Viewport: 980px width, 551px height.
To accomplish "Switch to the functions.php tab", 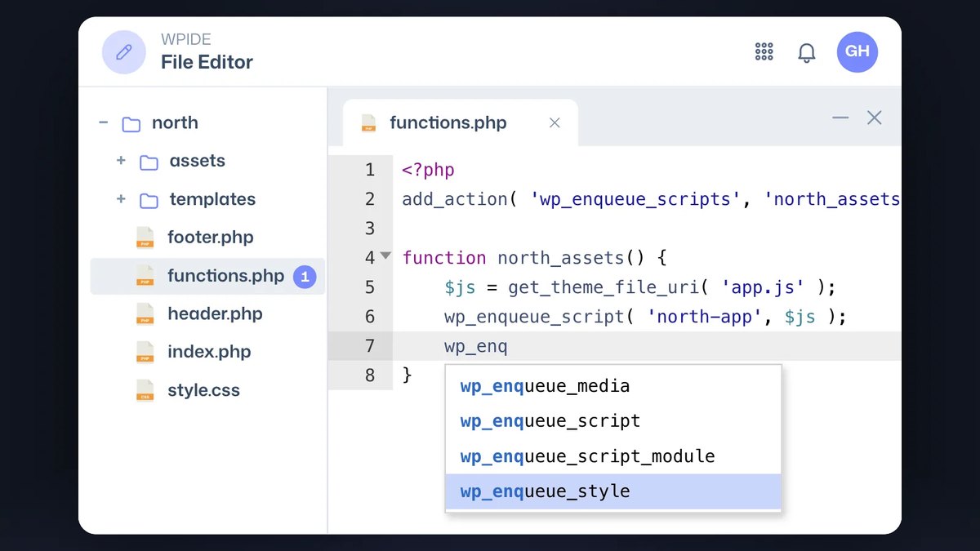I will click(x=448, y=123).
